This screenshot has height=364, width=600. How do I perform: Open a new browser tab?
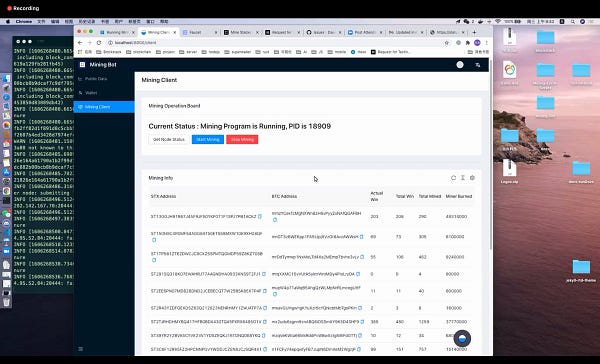474,33
